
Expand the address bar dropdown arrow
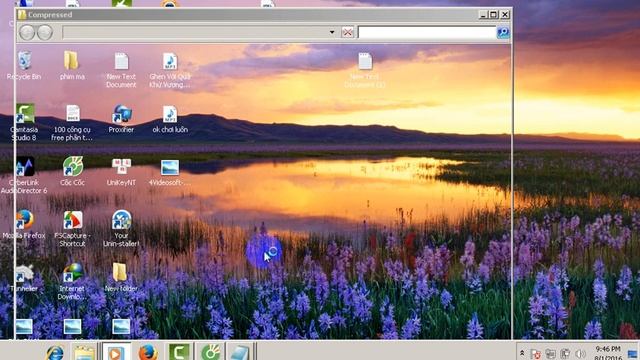[332, 32]
